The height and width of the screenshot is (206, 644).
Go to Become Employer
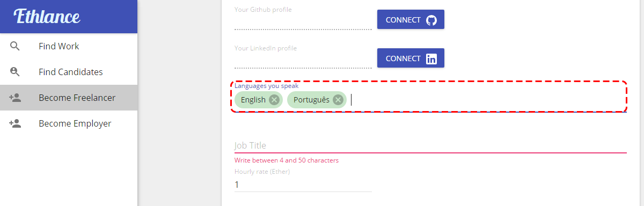point(69,123)
